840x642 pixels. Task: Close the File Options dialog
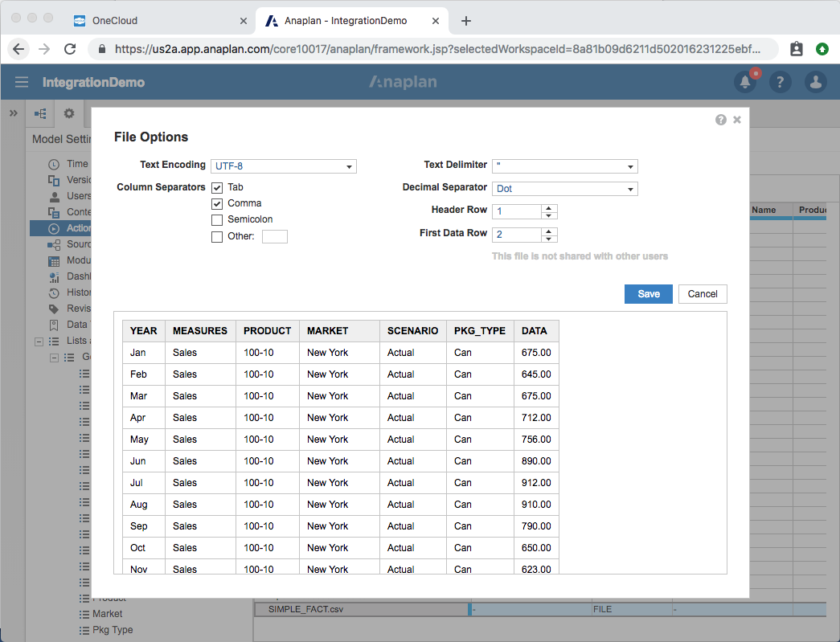tap(737, 120)
